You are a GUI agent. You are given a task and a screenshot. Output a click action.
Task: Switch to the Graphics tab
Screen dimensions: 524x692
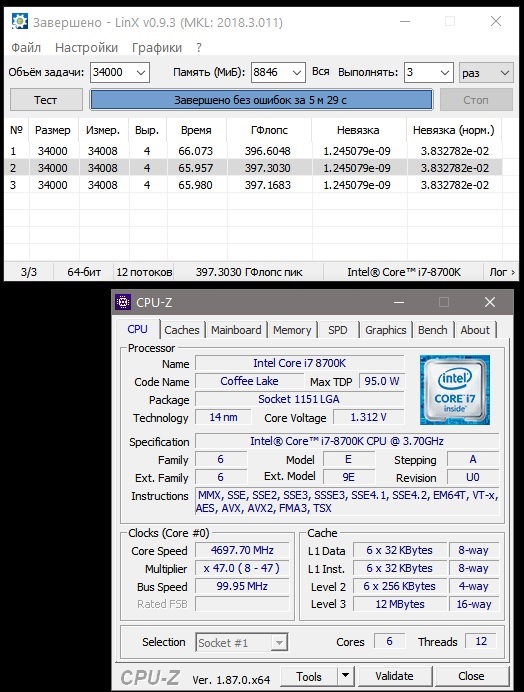385,330
